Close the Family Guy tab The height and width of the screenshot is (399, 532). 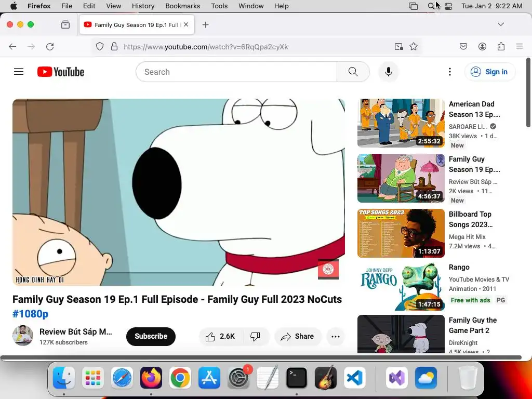pos(186,24)
